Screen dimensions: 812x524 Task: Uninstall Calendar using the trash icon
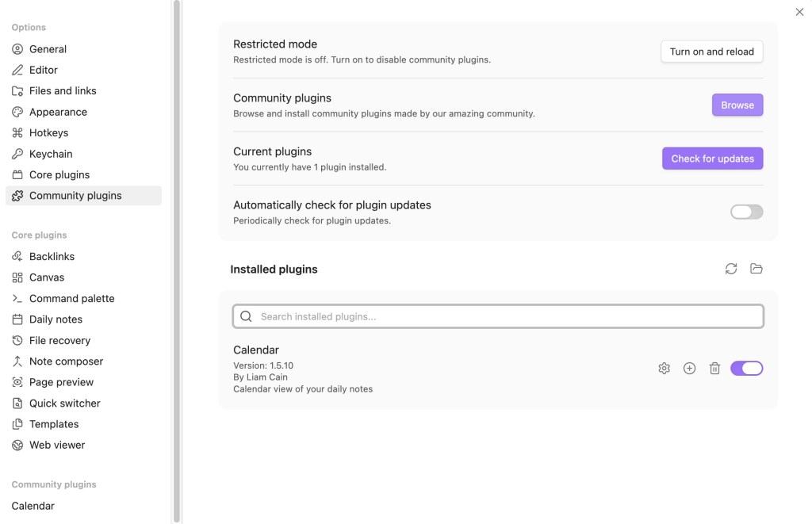714,368
